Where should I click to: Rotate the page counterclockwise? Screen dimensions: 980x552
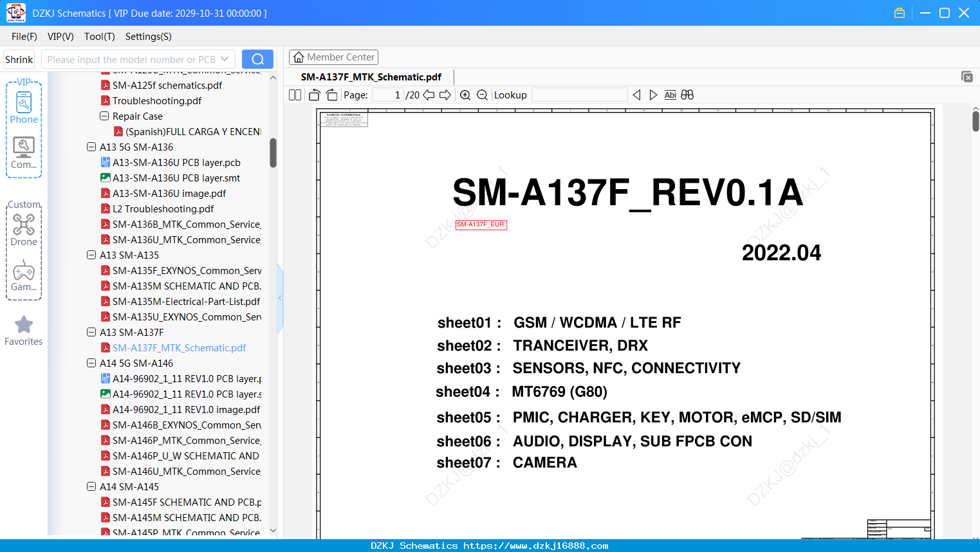tap(315, 95)
